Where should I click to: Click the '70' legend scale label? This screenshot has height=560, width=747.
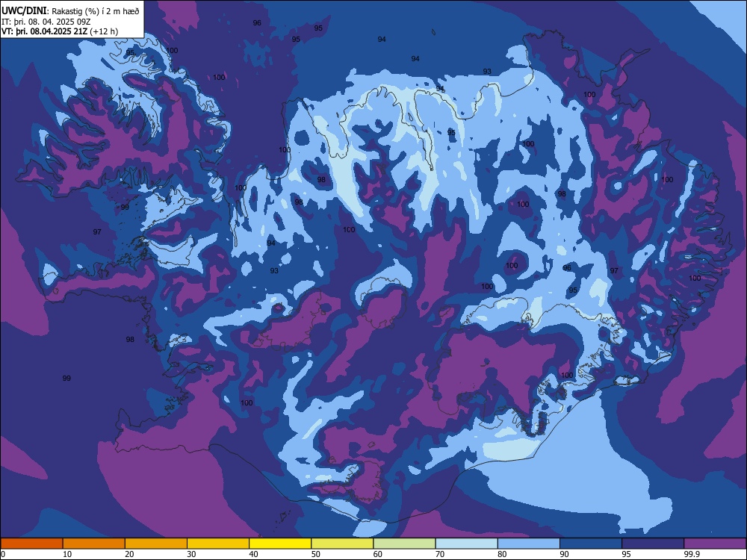click(440, 554)
